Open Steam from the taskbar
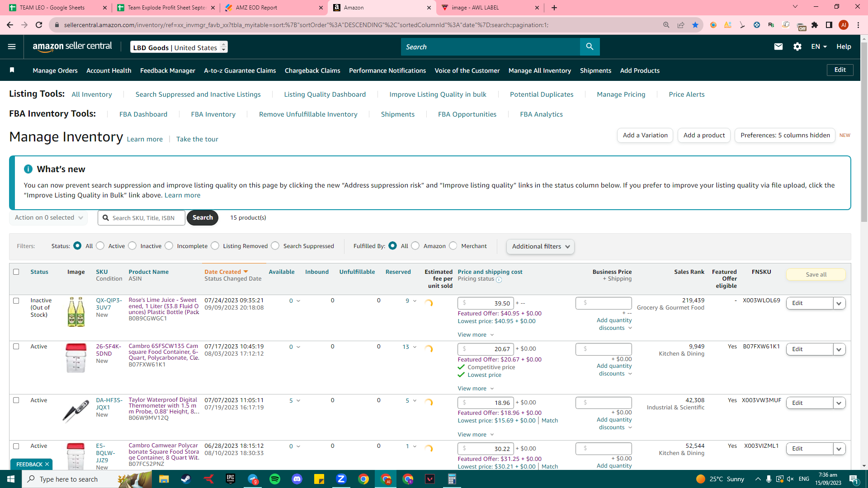868x488 pixels. (186, 479)
